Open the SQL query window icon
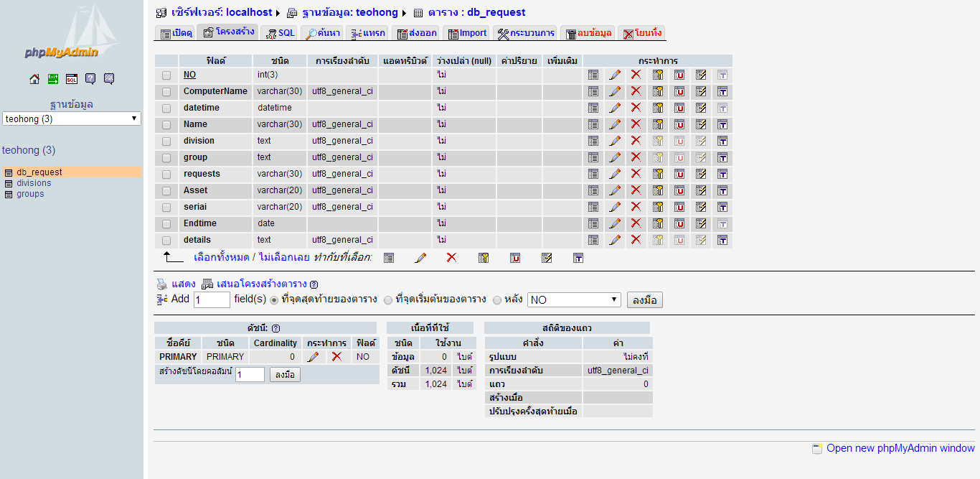This screenshot has width=980, height=479. pyautogui.click(x=72, y=79)
